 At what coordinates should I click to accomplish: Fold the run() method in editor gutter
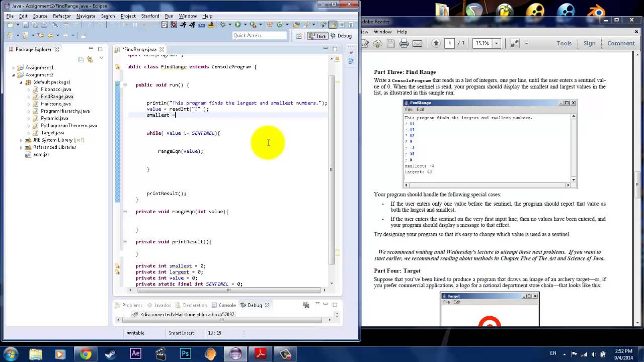click(125, 85)
